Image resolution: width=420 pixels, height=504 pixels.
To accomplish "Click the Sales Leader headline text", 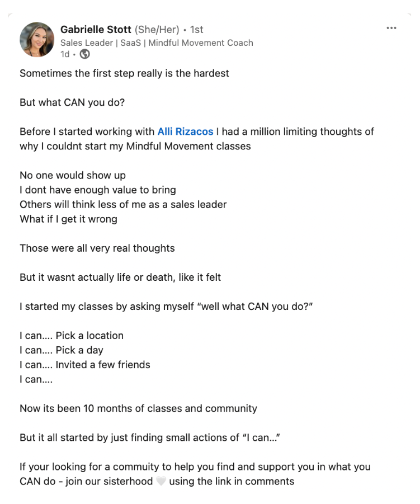I will pos(157,43).
